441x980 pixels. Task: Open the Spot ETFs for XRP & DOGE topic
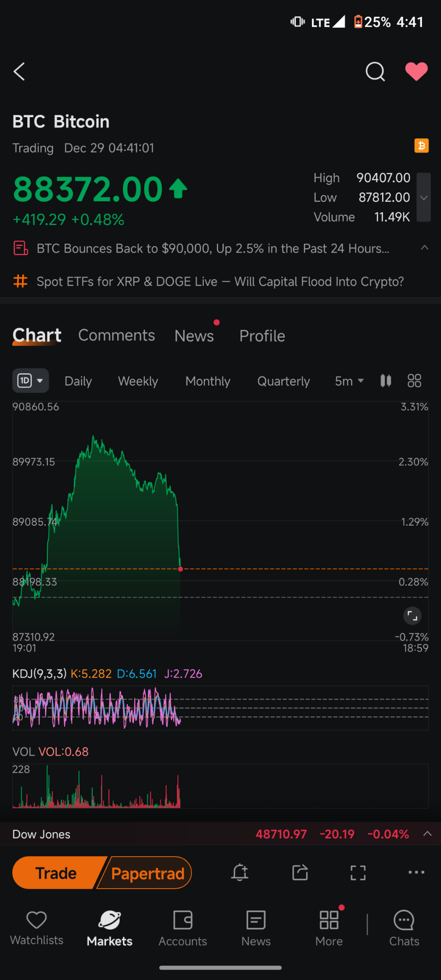click(x=220, y=282)
